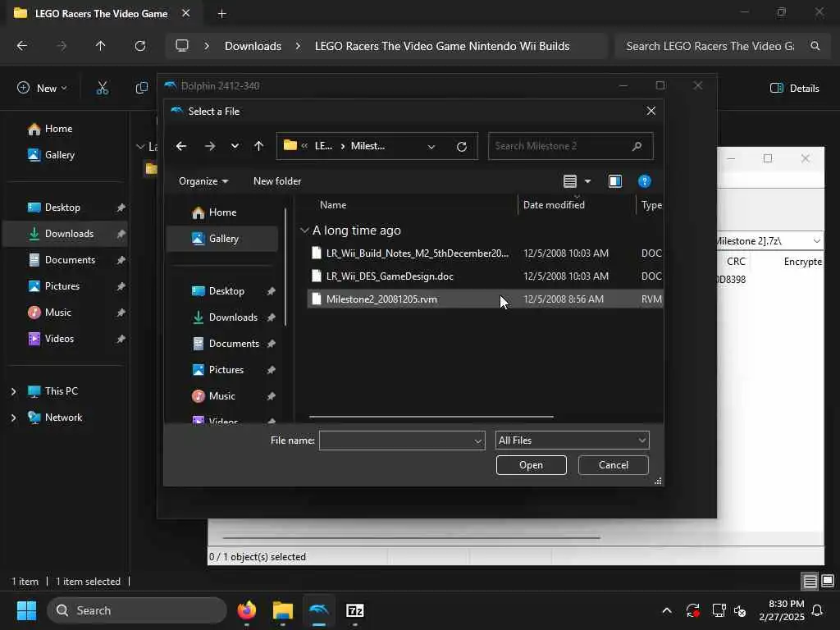Toggle Details pane in File Explorer
The height and width of the screenshot is (630, 840).
[x=794, y=88]
